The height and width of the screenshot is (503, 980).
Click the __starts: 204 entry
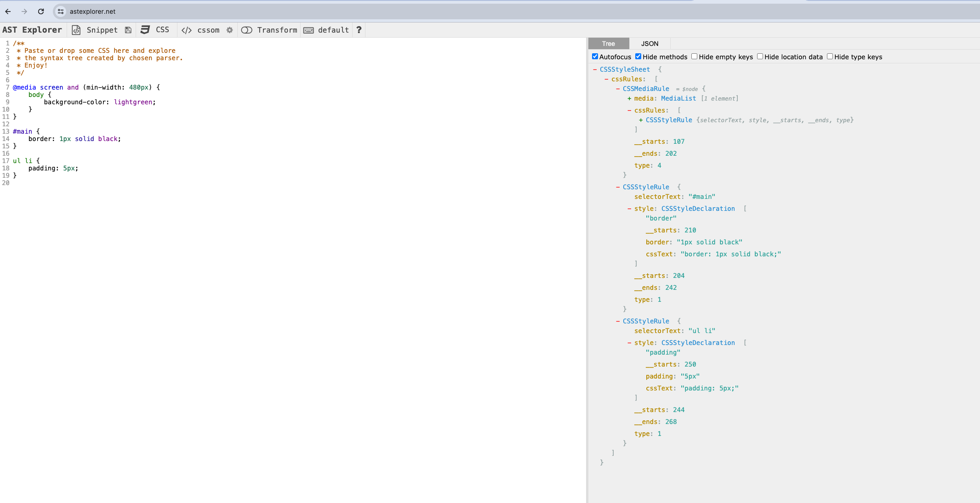click(x=659, y=276)
